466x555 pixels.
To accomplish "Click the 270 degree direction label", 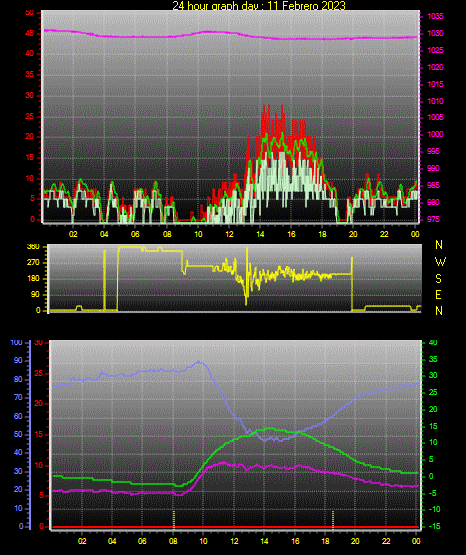I will click(33, 263).
